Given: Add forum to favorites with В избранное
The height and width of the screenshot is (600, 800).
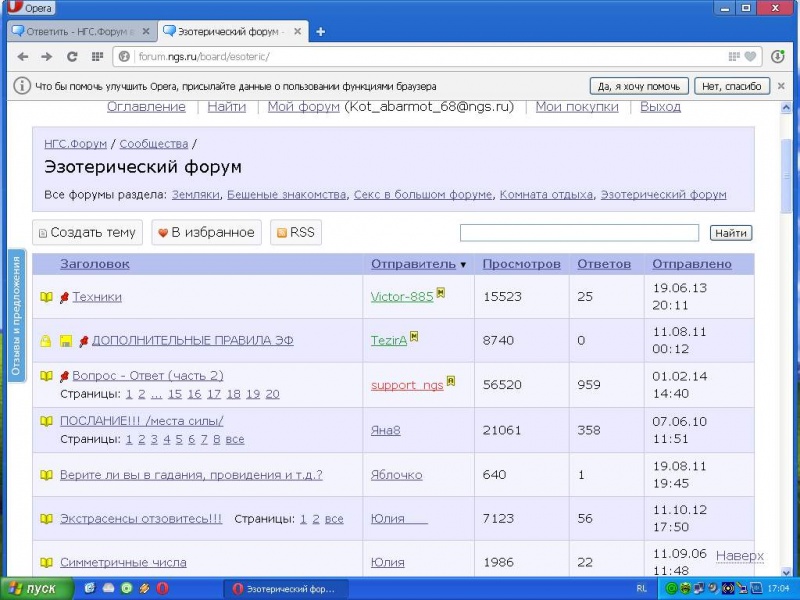Looking at the screenshot, I should [206, 233].
